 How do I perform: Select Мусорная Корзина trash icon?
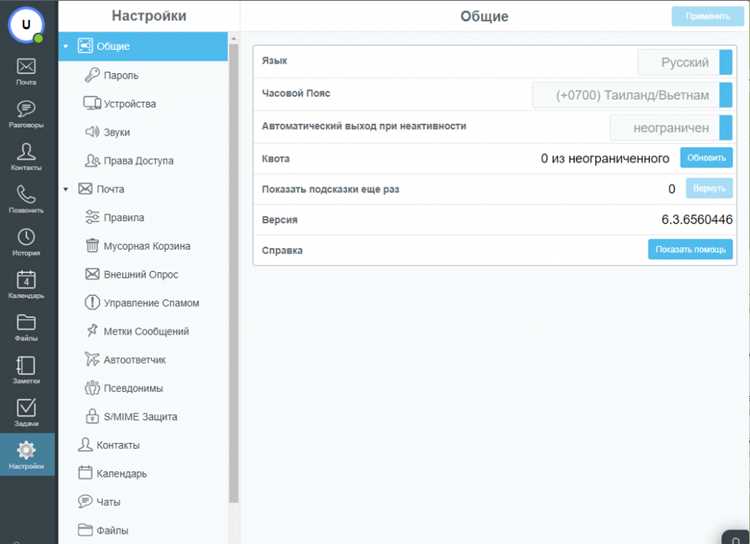[92, 245]
